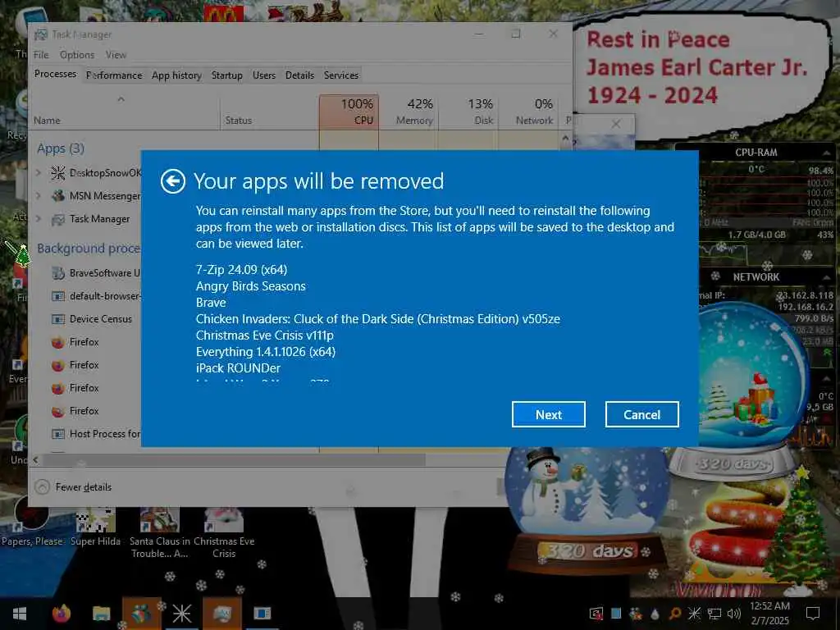Switch to MSN Messenger on the taskbar
840x630 pixels.
click(141, 614)
